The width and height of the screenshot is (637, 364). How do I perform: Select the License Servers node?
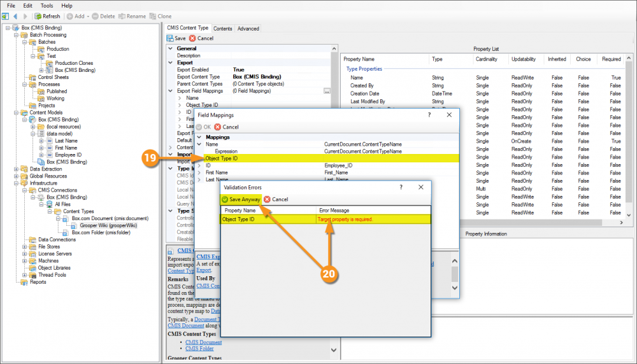[55, 254]
